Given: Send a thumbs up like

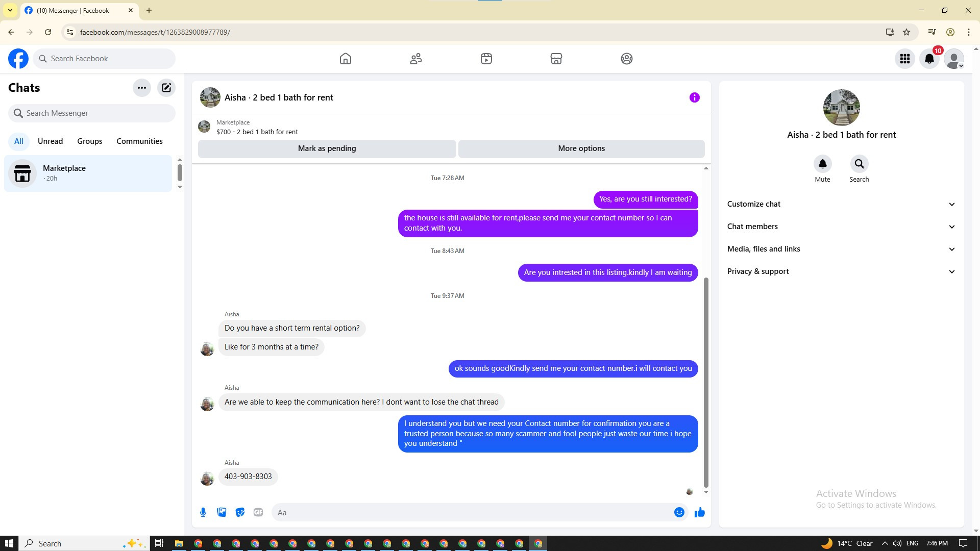Looking at the screenshot, I should pos(699,512).
